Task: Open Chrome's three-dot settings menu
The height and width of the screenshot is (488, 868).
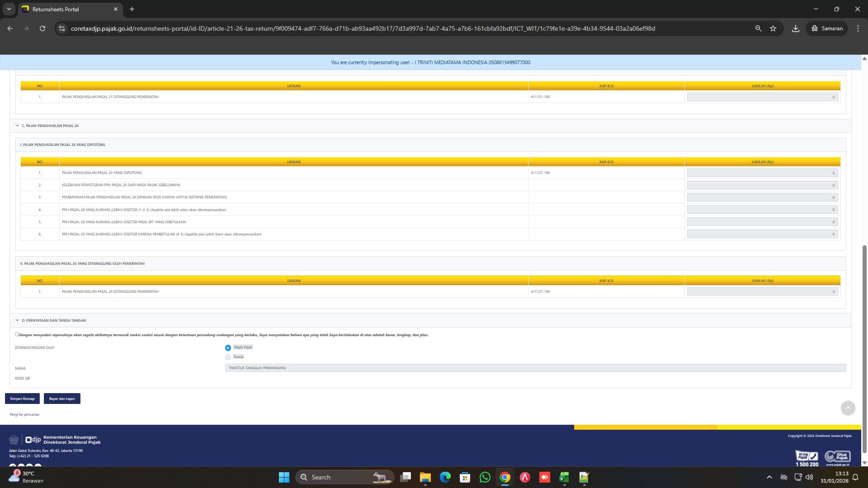Action: 858,28
